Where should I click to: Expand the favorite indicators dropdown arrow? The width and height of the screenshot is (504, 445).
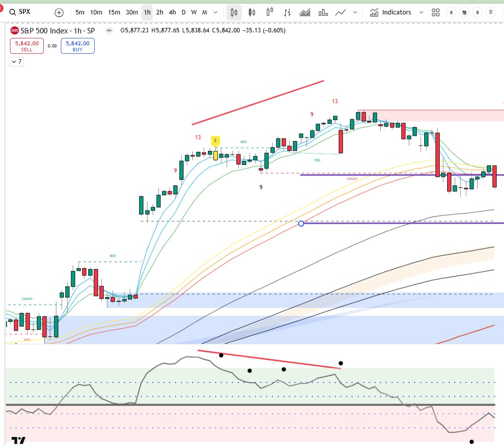[421, 12]
